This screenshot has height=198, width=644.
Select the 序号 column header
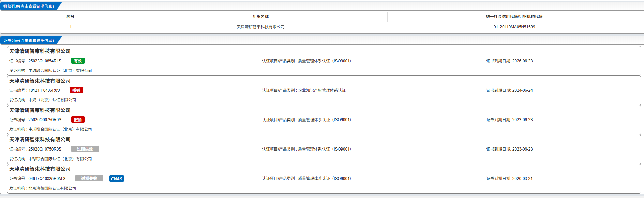point(70,17)
